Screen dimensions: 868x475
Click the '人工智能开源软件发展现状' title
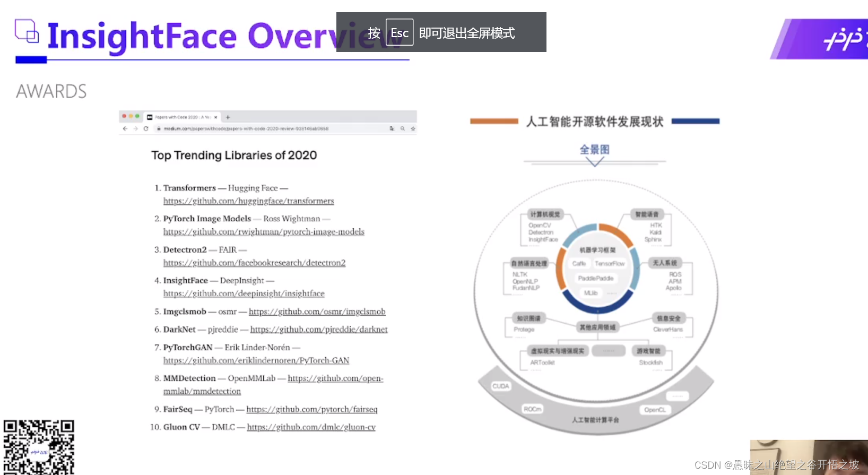[x=595, y=122]
